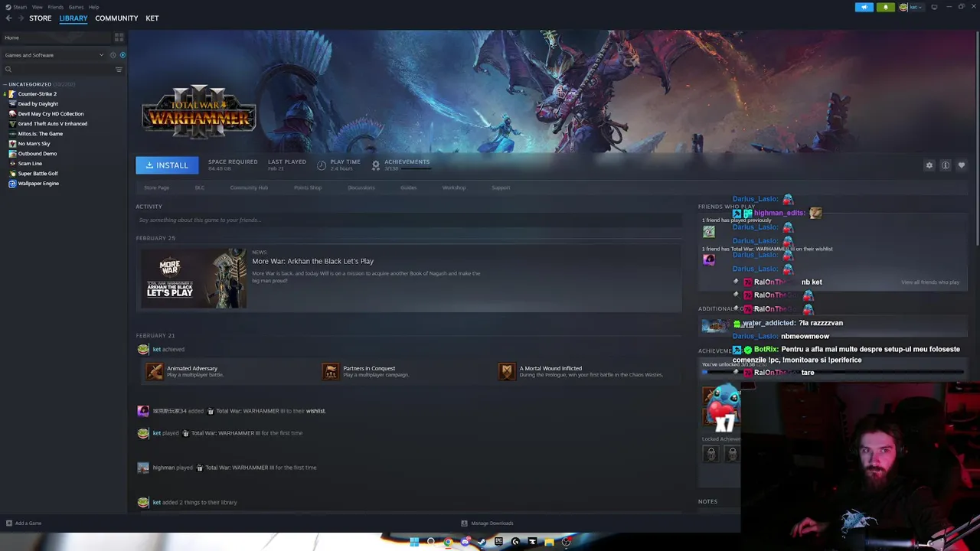980x551 pixels.
Task: Select Super Battle Golf in the library
Action: pos(38,174)
